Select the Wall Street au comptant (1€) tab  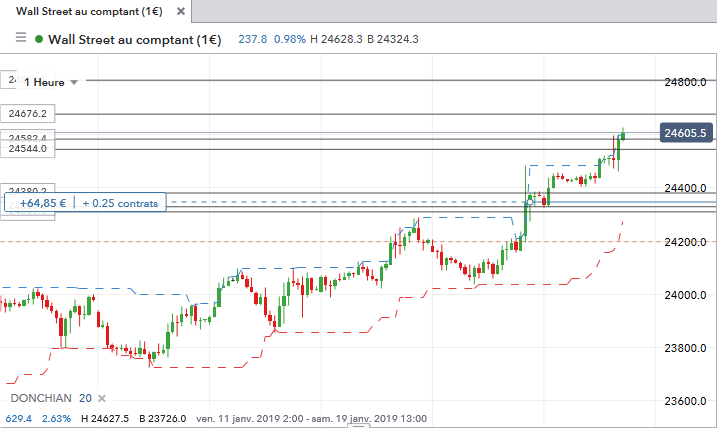[x=88, y=10]
